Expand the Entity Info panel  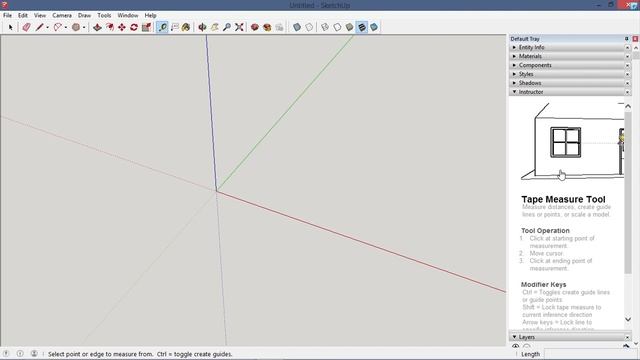pyautogui.click(x=514, y=47)
